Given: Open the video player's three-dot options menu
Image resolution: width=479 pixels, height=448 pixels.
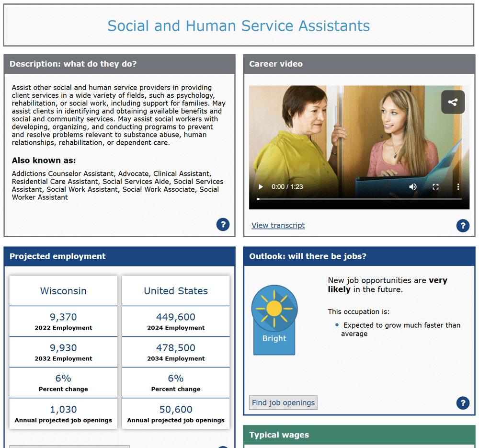Looking at the screenshot, I should point(458,187).
